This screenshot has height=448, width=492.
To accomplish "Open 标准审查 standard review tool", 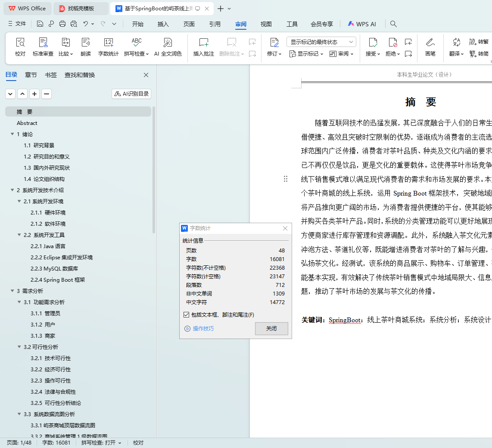I will [43, 47].
